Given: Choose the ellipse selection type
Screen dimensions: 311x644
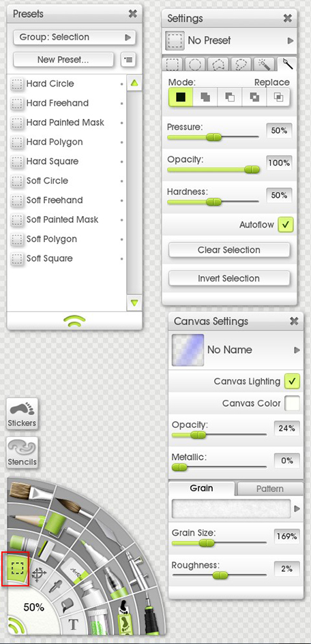Looking at the screenshot, I should (x=195, y=65).
